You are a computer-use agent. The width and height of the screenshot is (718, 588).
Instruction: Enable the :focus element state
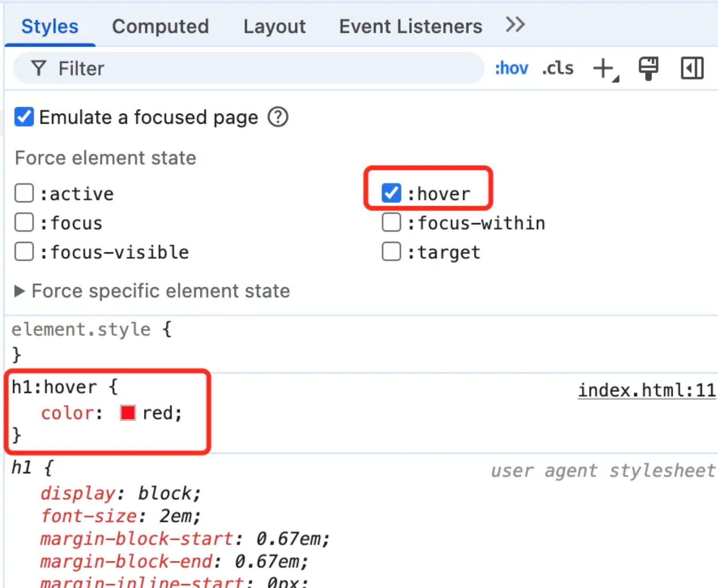(24, 223)
